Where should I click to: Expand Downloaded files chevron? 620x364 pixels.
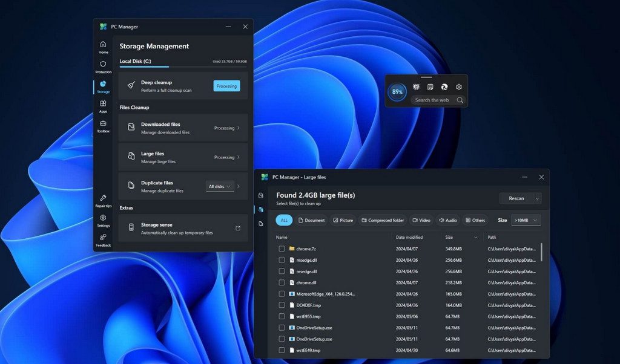point(239,128)
